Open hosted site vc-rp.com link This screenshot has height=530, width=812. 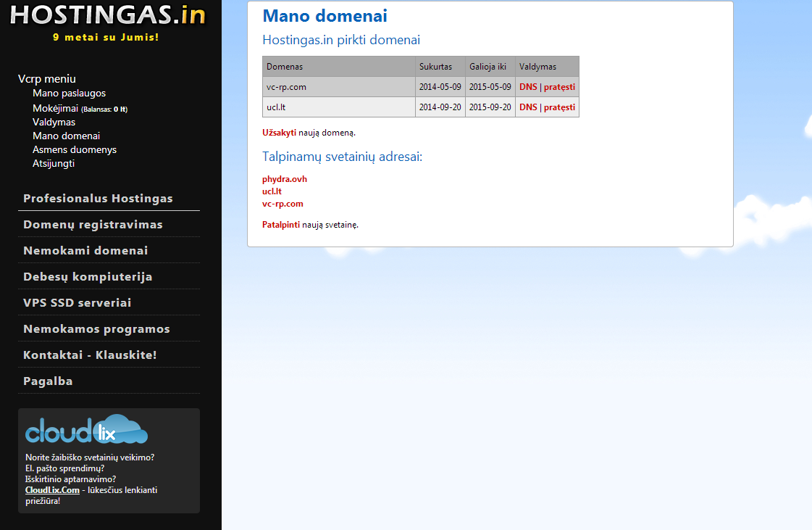(282, 204)
